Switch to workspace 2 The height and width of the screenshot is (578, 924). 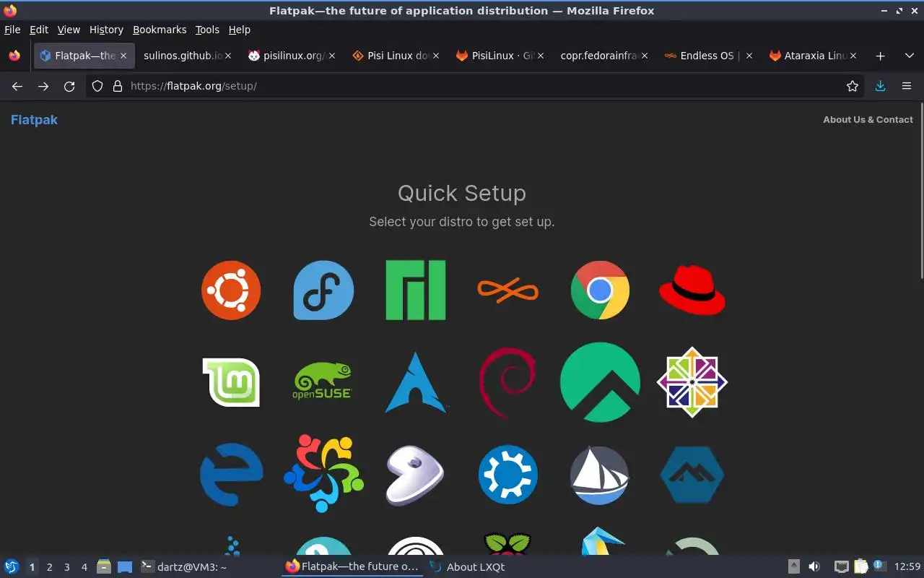coord(49,567)
